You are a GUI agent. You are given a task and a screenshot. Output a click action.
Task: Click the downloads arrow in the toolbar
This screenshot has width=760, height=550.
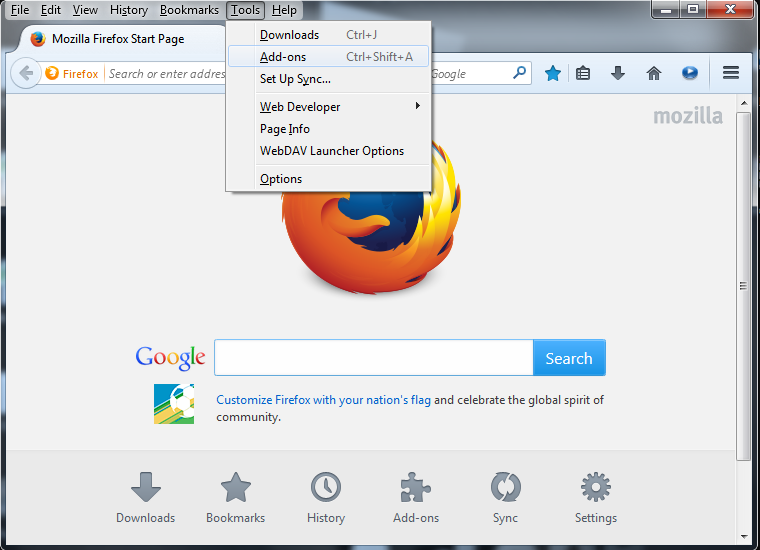[x=618, y=73]
